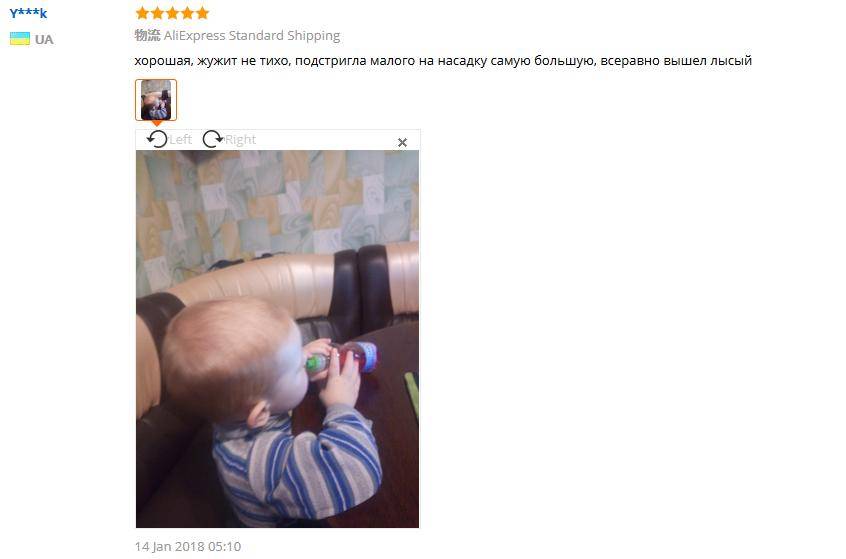Click the review date '14 Jan 2018 05:10'
Screen dimensions: 846x559
coord(188,547)
